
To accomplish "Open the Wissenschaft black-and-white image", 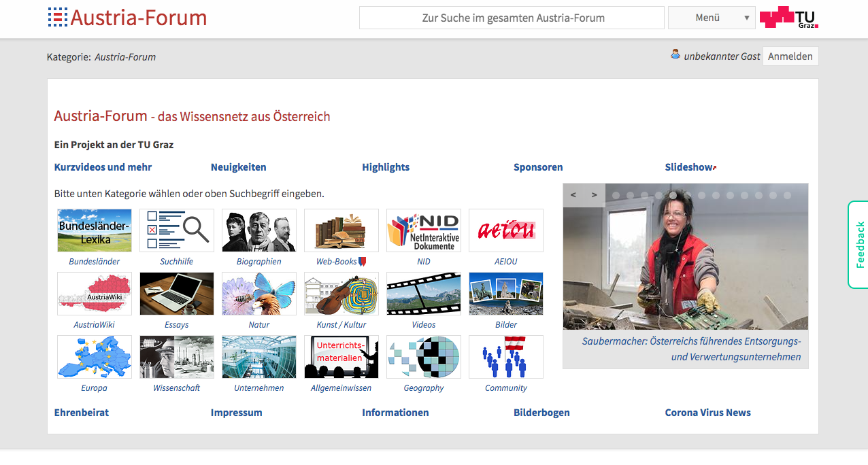I will click(177, 357).
